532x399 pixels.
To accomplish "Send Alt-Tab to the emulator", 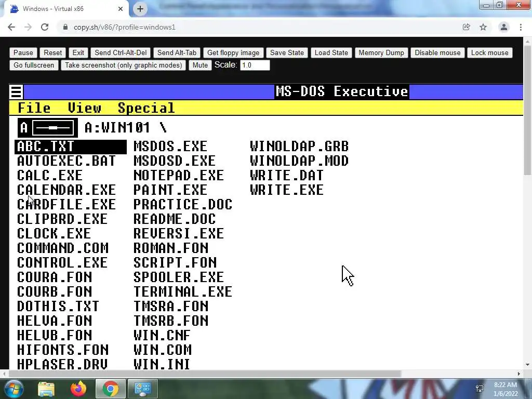I will [177, 52].
